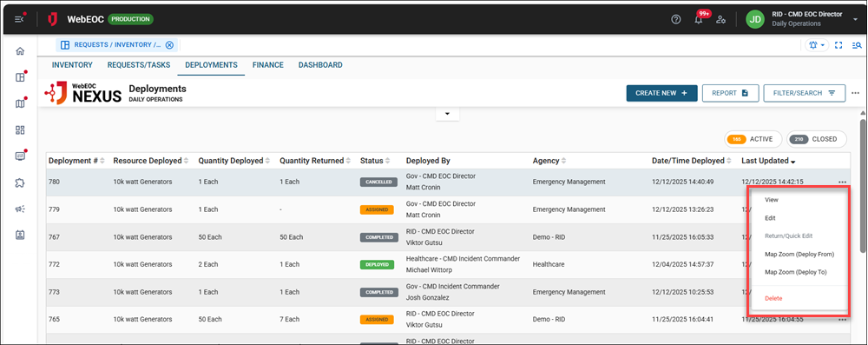Toggle the Closed deployments filter
Screen dimensions: 868x345
click(x=817, y=139)
